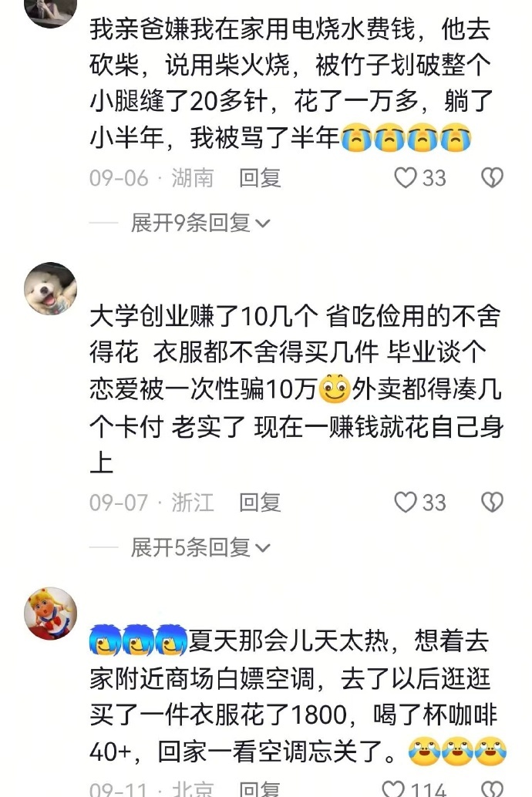Reply to the 09-11 Beijing comment

(x=260, y=789)
